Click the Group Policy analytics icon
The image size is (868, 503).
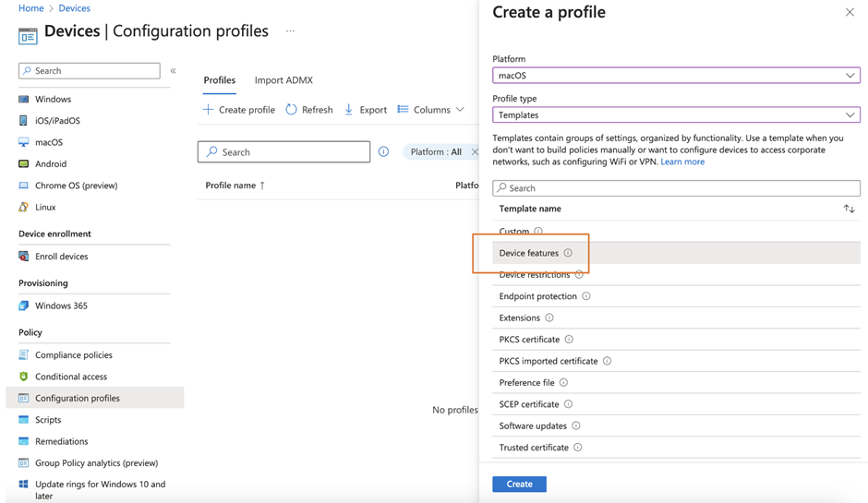click(23, 462)
